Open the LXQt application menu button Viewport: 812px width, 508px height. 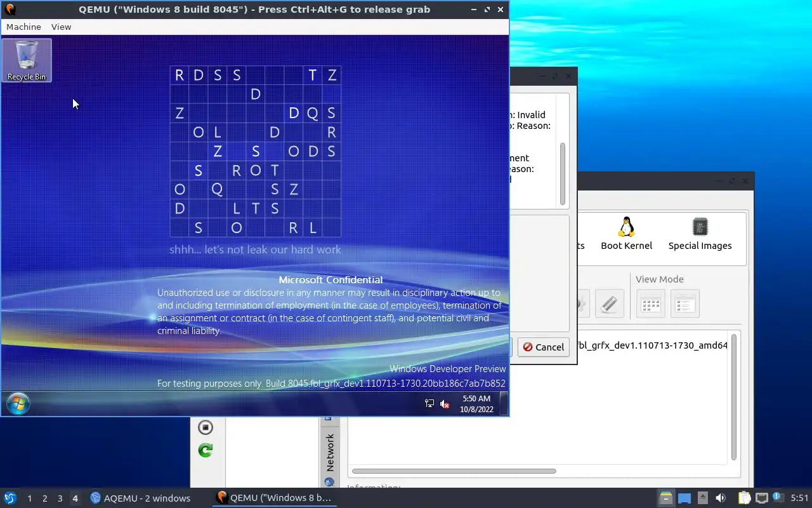pos(10,498)
